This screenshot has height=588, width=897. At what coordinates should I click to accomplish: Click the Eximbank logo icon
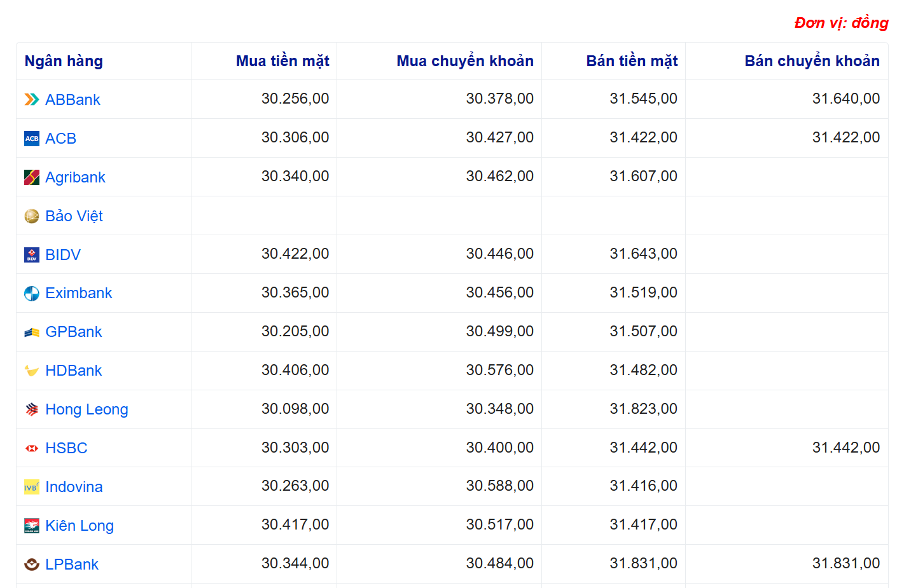[x=32, y=294]
